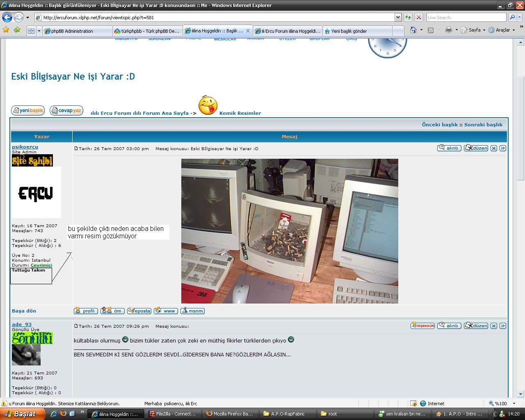Click the Çevrimiçi online status link
525x420 pixels.
(x=41, y=265)
